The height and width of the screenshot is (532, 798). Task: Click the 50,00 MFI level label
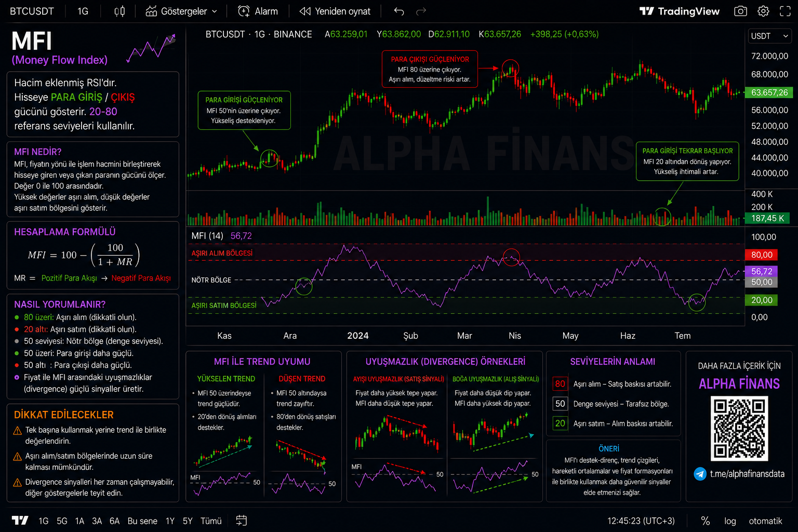[x=762, y=282]
